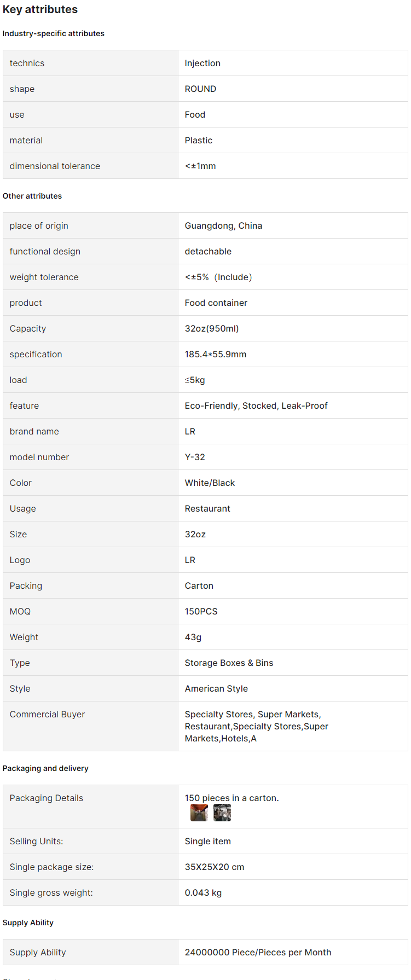Screen dimensions: 411x980
Task: Click the Other attributes section title
Action: pos(32,196)
